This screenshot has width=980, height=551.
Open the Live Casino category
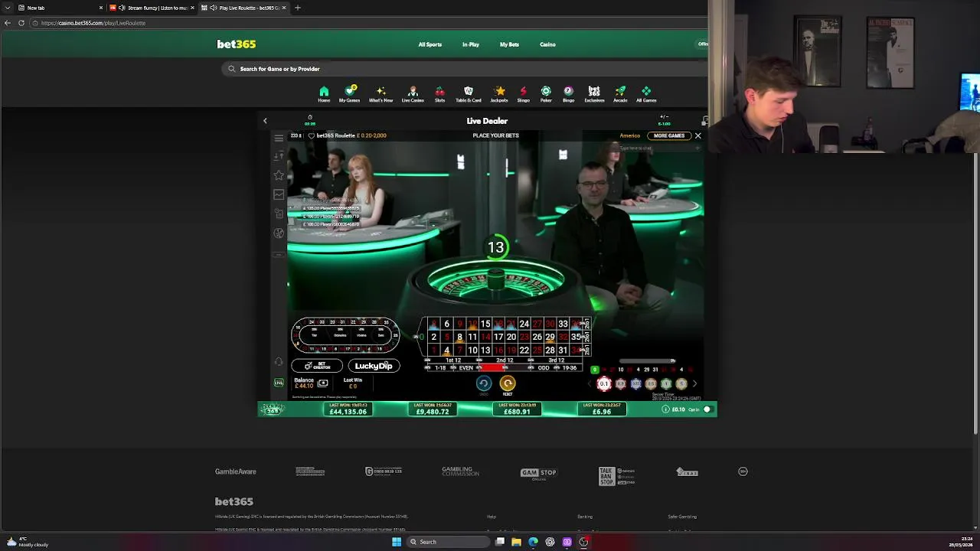tap(413, 94)
